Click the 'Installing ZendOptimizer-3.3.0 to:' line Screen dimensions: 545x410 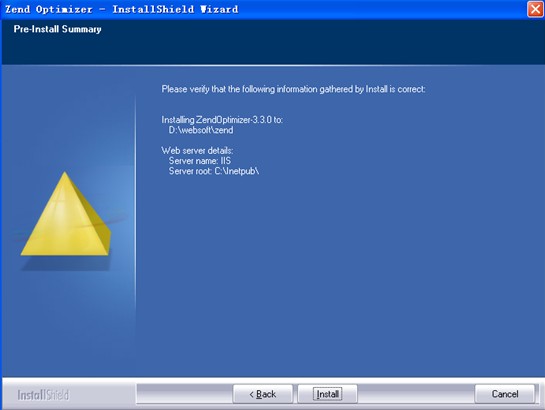[222, 120]
